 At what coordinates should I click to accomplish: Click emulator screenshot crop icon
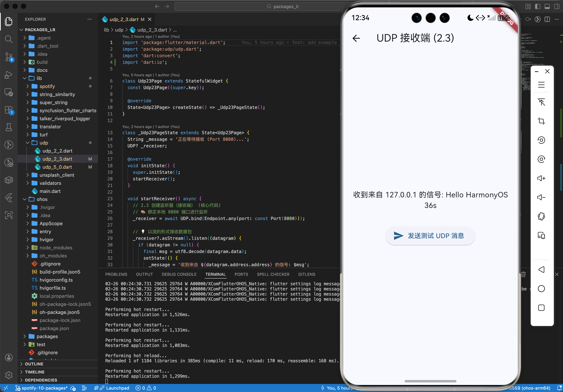541,121
